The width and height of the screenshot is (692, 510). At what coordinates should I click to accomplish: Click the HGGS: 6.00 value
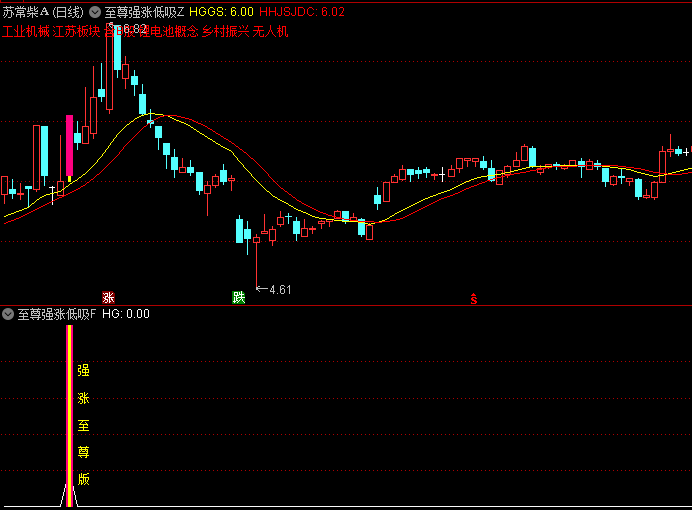[x=222, y=12]
